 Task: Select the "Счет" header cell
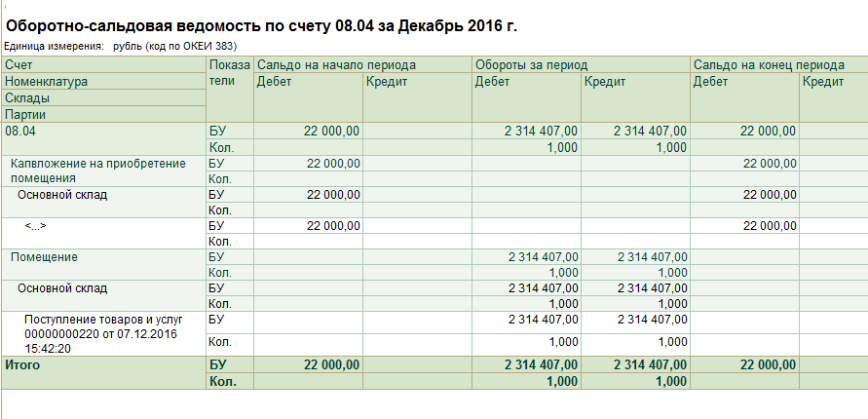[19, 64]
